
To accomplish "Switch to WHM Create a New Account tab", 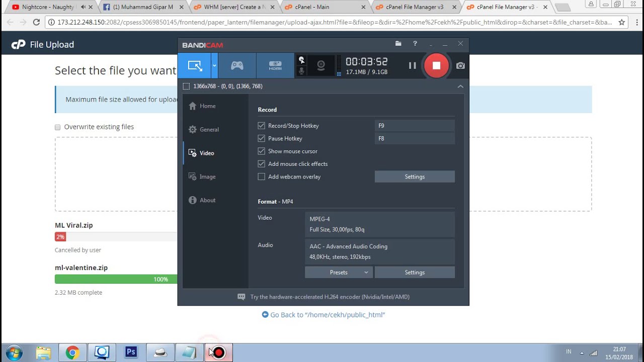I will pyautogui.click(x=234, y=7).
